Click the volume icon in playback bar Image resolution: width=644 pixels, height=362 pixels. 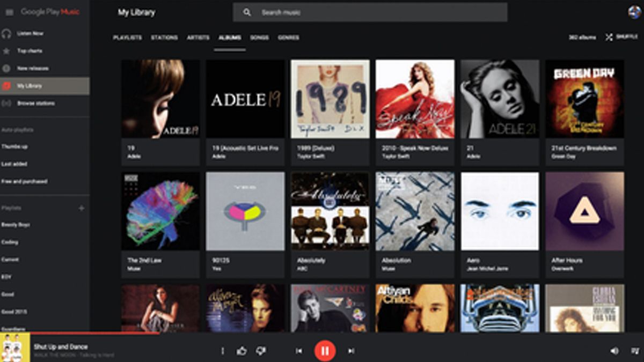pos(613,349)
